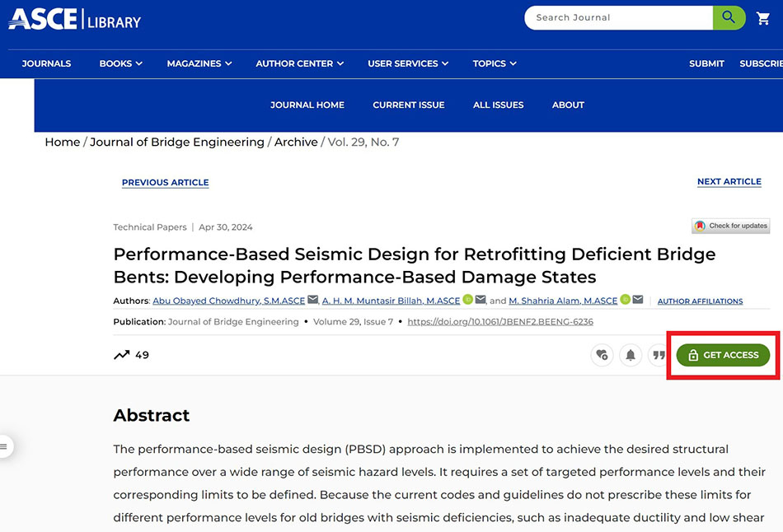Viewport: 783px width, 532px height.
Task: Click the quotation mark cite icon
Action: tap(659, 355)
